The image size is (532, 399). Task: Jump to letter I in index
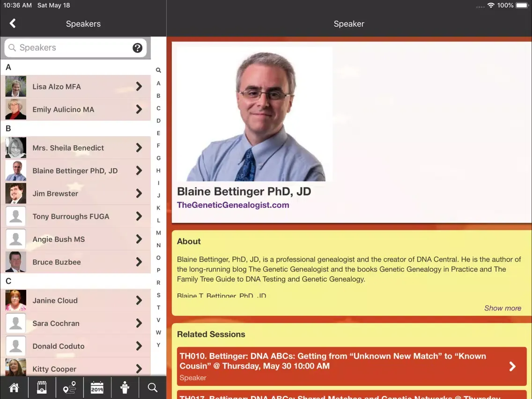(x=158, y=183)
